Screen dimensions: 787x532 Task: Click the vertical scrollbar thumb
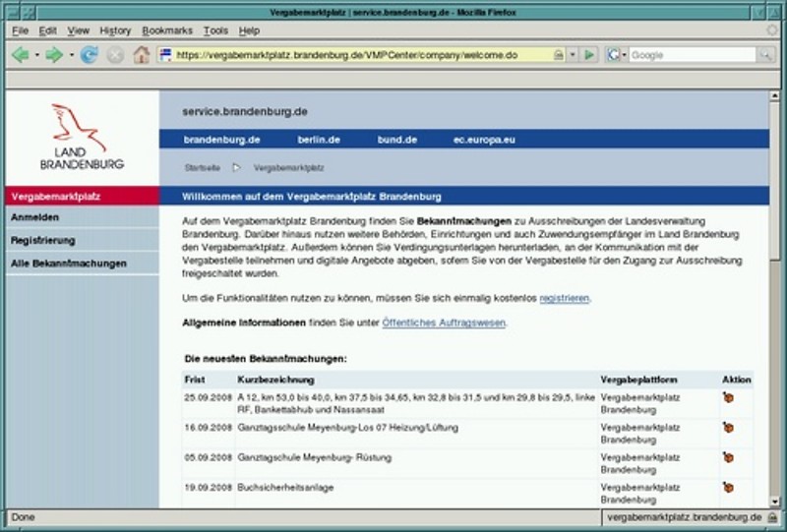tap(774, 182)
